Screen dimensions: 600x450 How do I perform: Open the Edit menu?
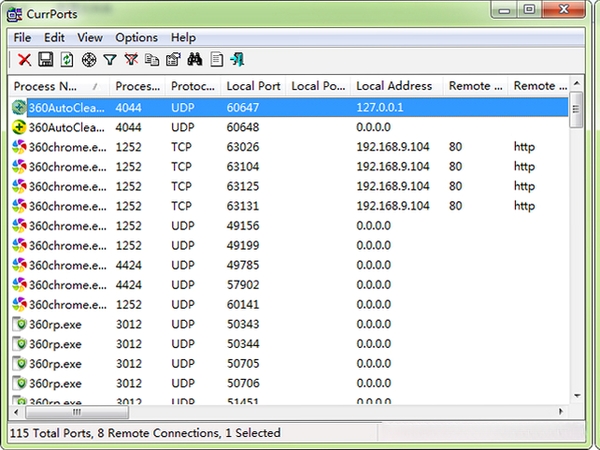[x=54, y=38]
